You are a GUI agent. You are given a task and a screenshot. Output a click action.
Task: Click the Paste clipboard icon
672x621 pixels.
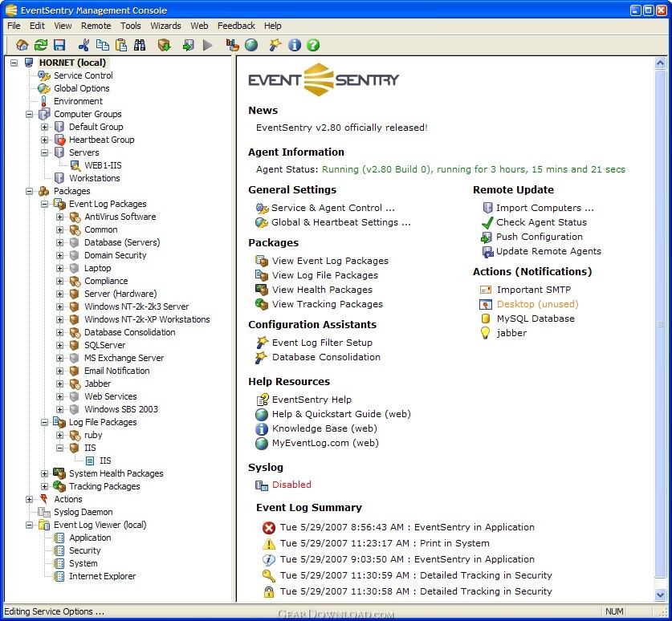tap(121, 45)
